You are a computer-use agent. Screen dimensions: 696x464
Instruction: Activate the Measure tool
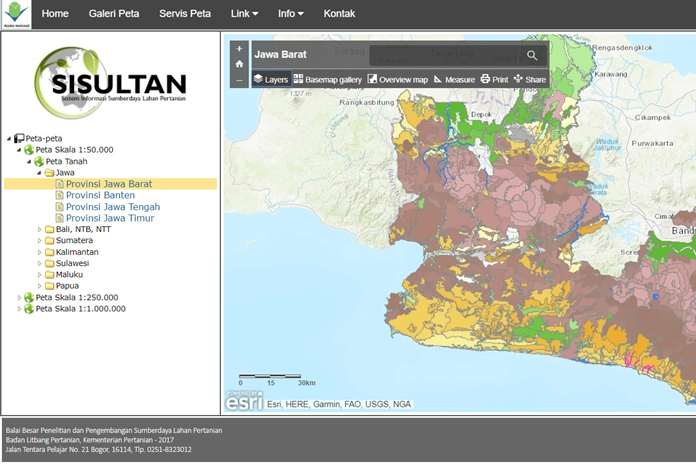coord(454,79)
